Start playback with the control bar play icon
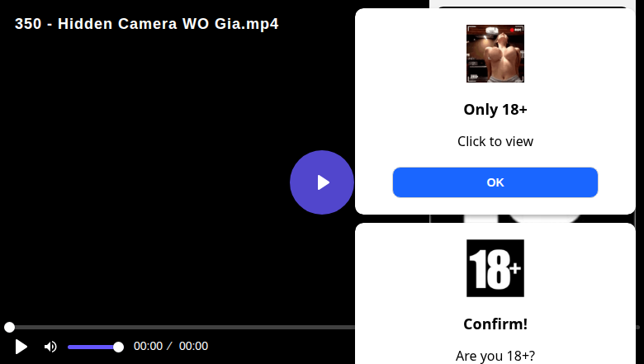 [x=21, y=347]
